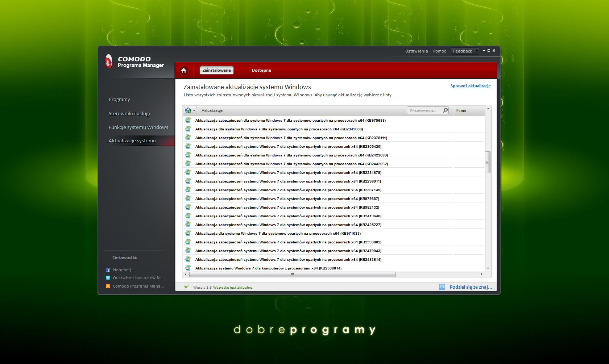
Task: Open the Facebook feed item icon
Action: click(x=108, y=270)
